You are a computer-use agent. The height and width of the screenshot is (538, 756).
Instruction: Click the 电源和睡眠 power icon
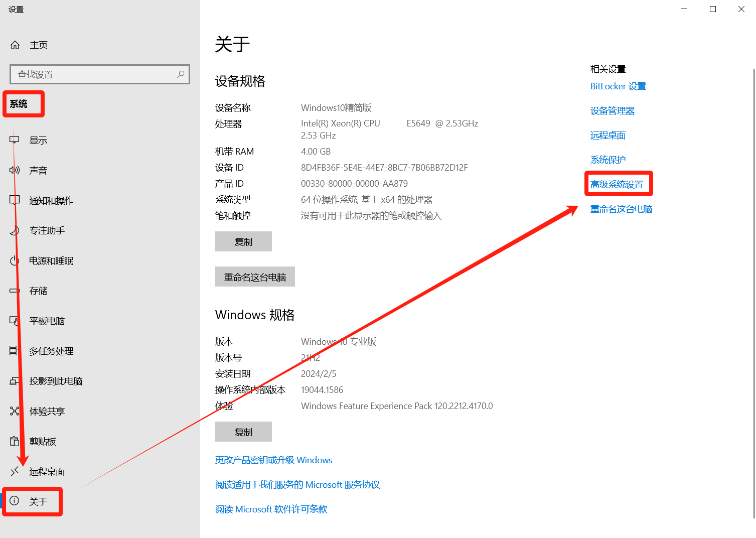pos(15,260)
